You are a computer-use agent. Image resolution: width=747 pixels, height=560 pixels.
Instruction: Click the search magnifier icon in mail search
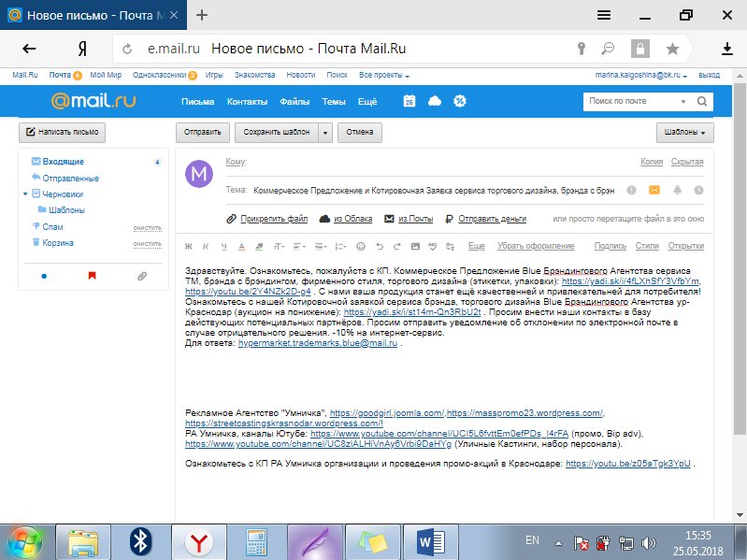(x=701, y=101)
